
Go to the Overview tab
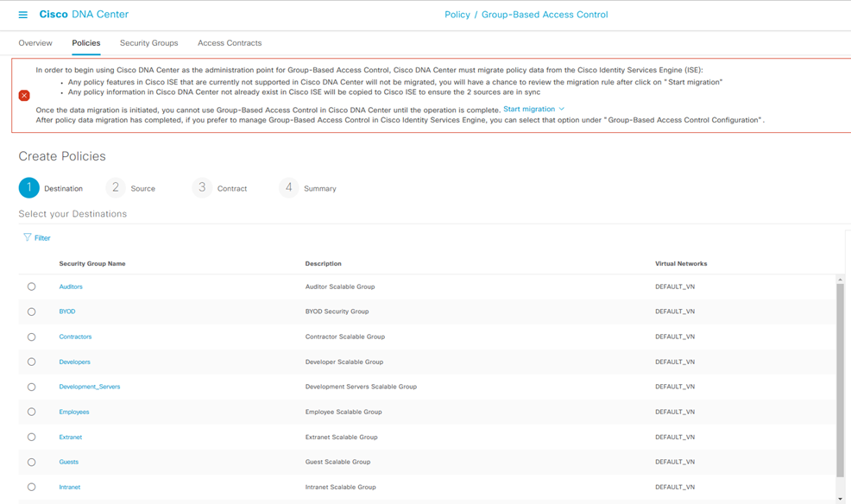click(x=35, y=43)
